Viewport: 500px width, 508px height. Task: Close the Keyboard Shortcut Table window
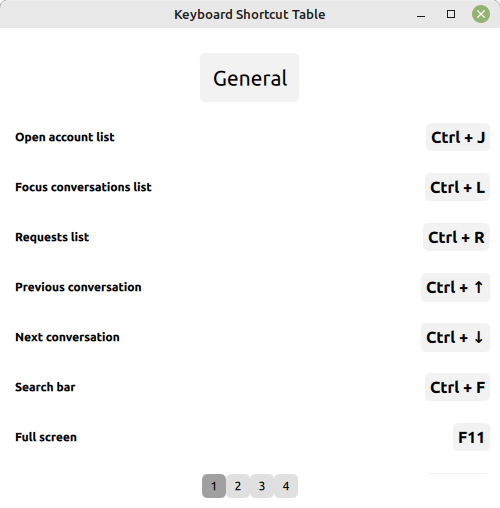point(481,14)
